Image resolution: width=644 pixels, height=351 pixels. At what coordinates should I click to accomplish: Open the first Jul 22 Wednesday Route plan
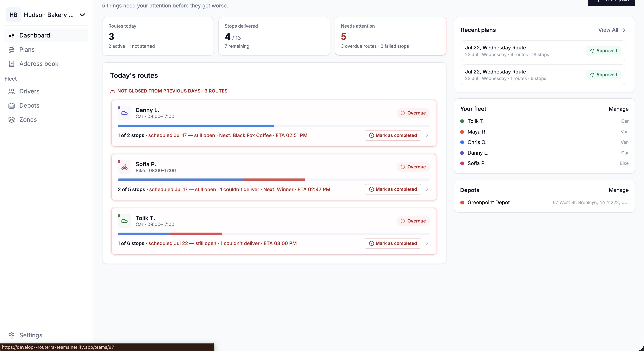point(543,51)
